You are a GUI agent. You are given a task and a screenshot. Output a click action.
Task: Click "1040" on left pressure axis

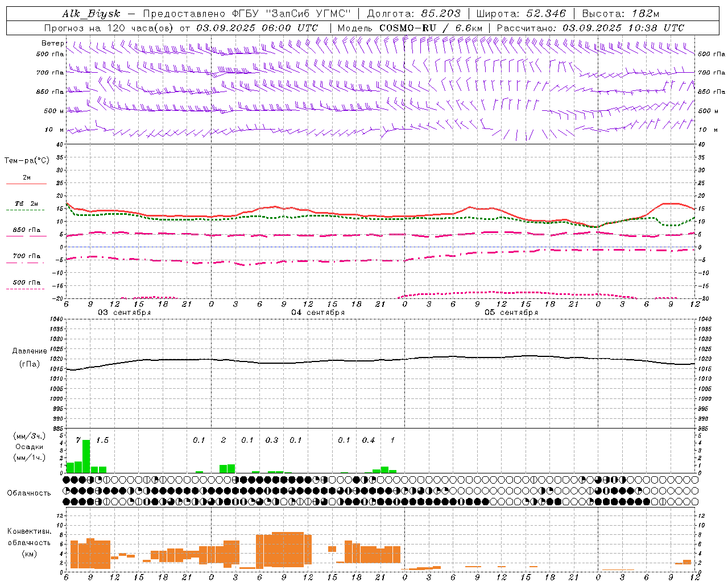click(x=57, y=319)
